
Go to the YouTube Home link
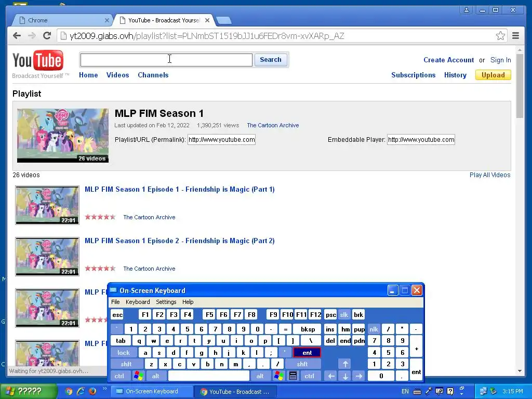pos(88,75)
